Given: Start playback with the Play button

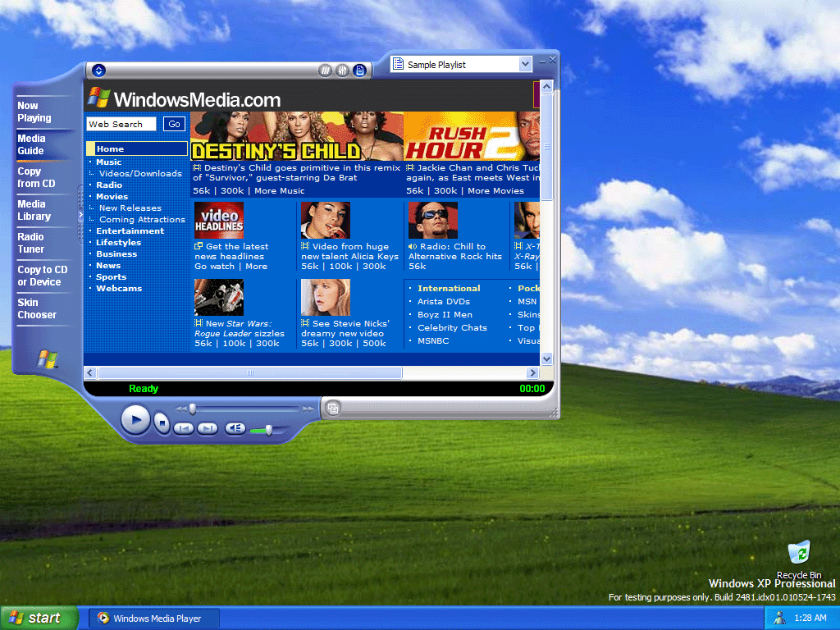Looking at the screenshot, I should pos(135,419).
